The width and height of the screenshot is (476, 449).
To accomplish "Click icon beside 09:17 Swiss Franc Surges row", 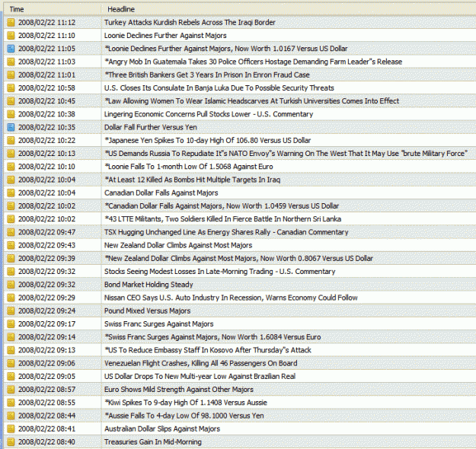I will (11, 324).
